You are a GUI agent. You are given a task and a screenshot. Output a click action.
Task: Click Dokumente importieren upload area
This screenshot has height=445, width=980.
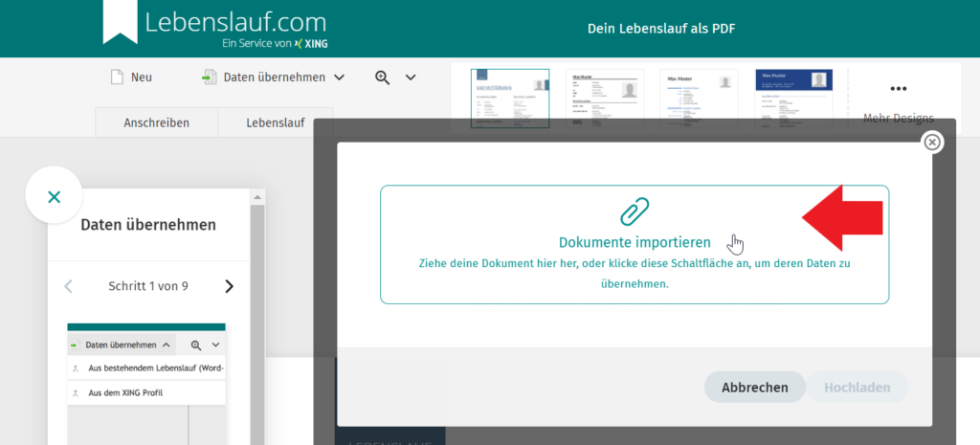pyautogui.click(x=635, y=244)
